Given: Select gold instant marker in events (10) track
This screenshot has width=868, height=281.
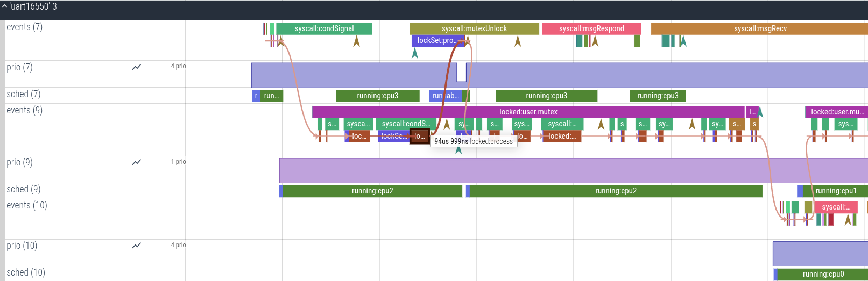Looking at the screenshot, I should tap(848, 220).
